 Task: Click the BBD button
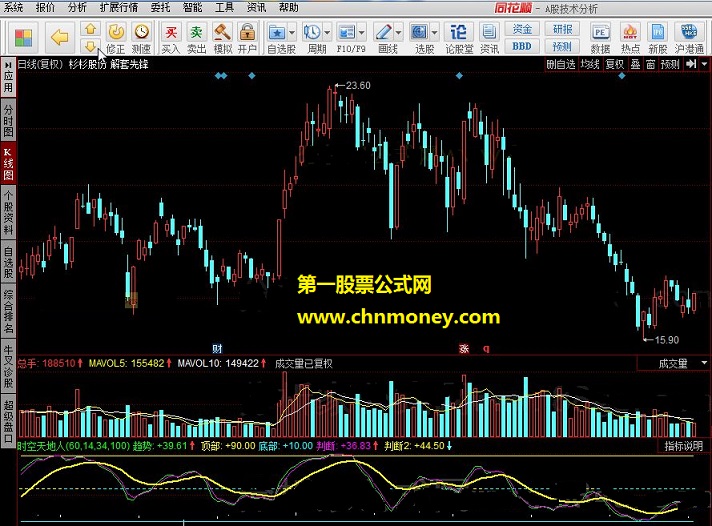(x=522, y=46)
